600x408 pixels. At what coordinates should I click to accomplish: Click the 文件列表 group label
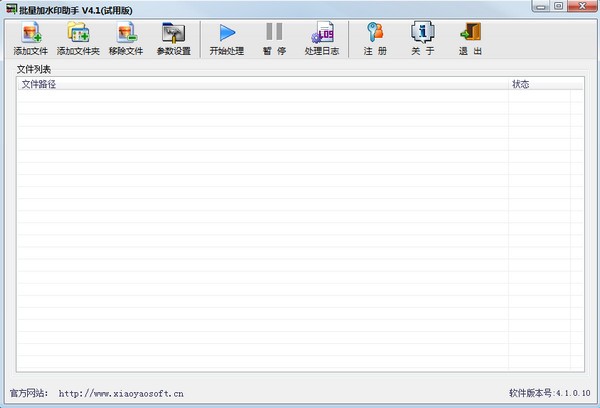tap(34, 69)
